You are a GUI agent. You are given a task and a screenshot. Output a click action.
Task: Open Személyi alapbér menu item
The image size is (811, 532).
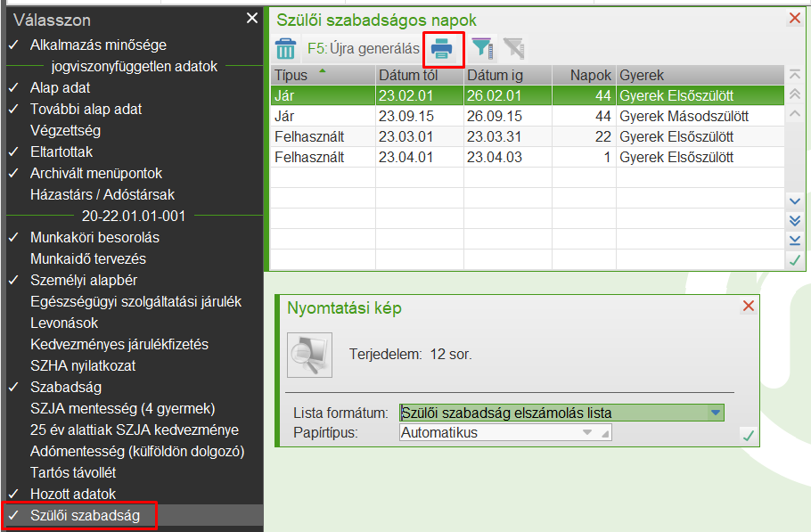[x=84, y=280]
